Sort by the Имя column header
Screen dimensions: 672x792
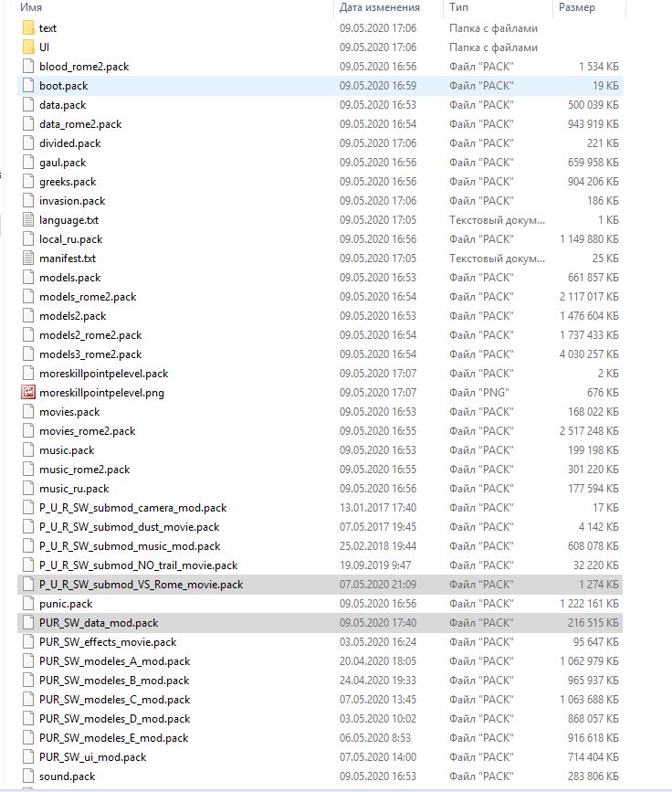pos(31,7)
